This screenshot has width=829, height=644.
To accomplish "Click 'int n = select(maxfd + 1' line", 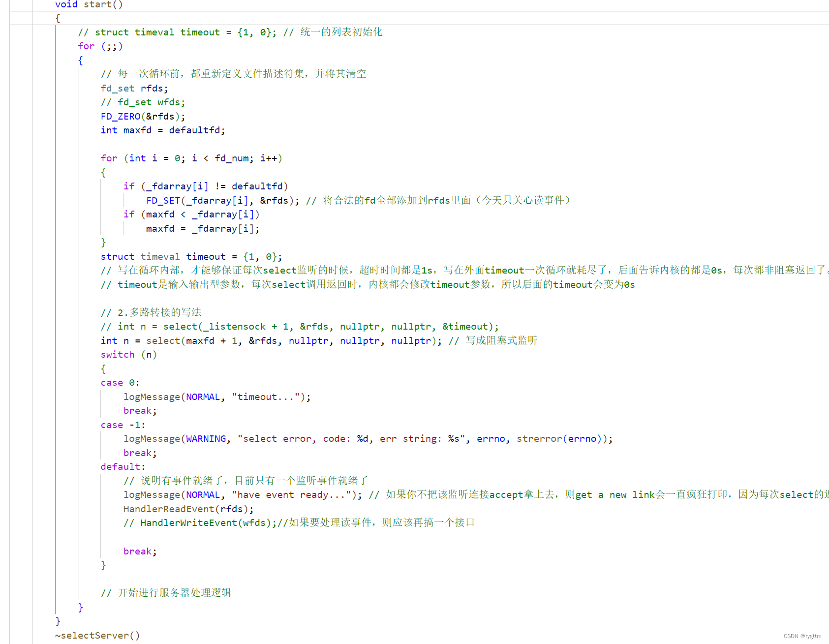I will click(x=271, y=341).
